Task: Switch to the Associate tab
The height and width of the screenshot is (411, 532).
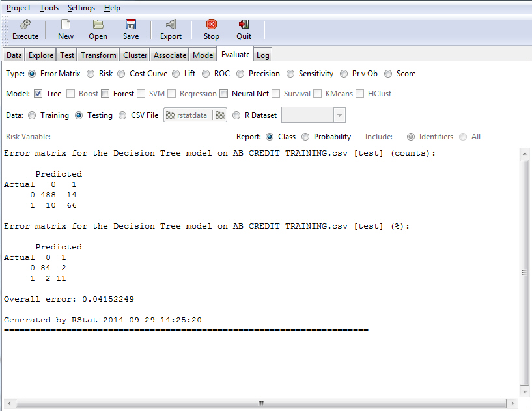Action: coord(170,55)
